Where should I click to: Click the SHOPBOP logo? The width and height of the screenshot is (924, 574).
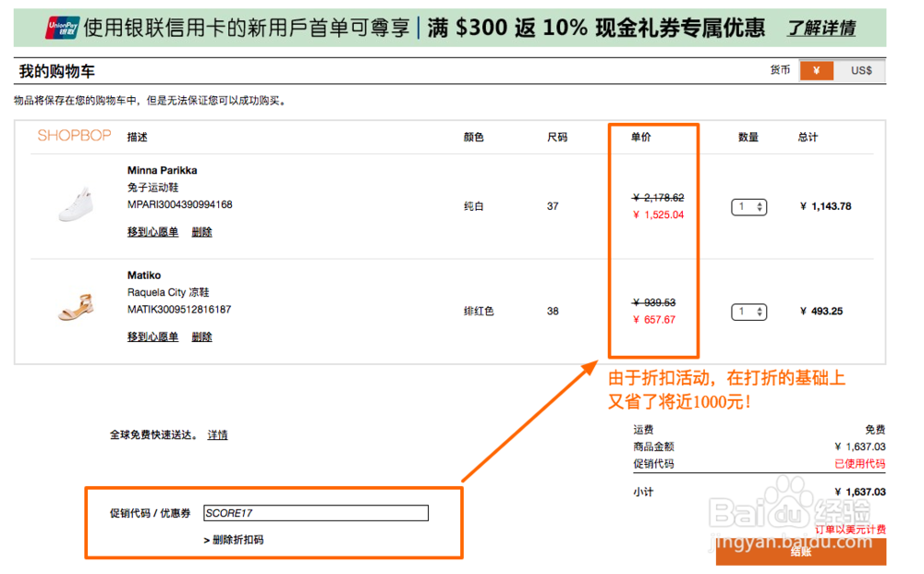[74, 136]
